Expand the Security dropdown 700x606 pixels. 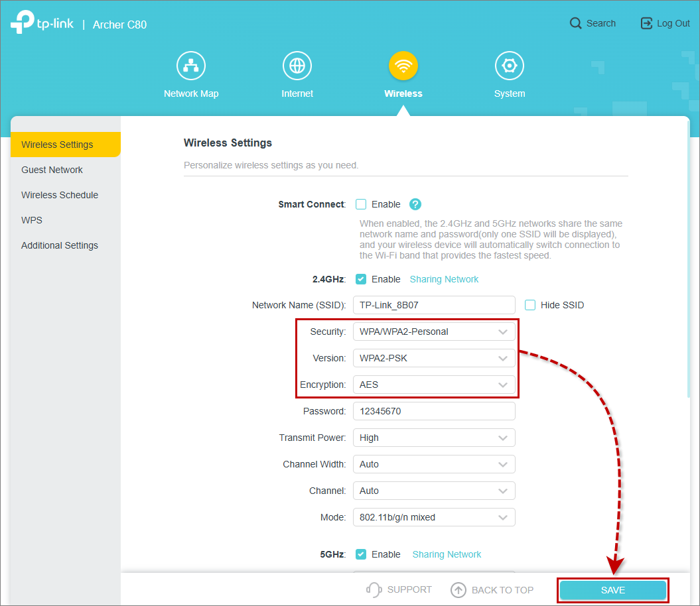click(434, 332)
